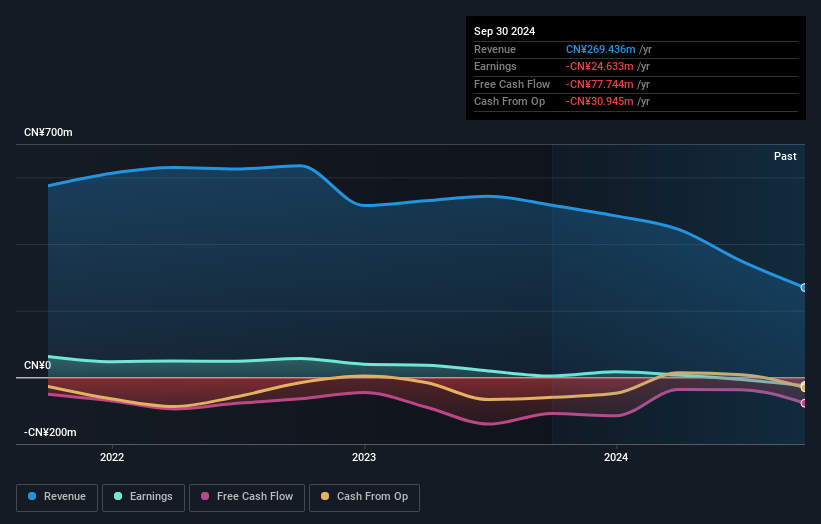The width and height of the screenshot is (821, 524).
Task: Click the Earnings row label in tooltip
Action: (495, 66)
